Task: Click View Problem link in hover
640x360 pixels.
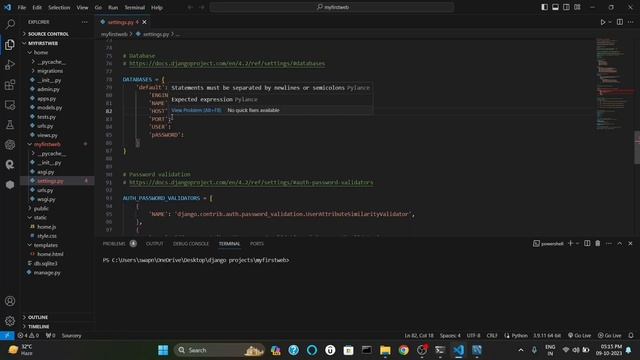Action: 196,110
